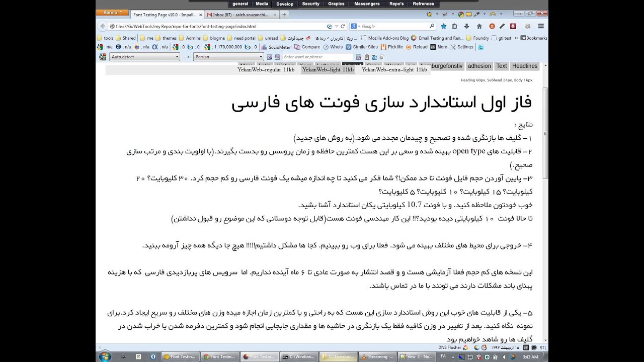The height and width of the screenshot is (362, 644).
Task: Click Compare on SEO toolbar
Action: click(x=307, y=47)
